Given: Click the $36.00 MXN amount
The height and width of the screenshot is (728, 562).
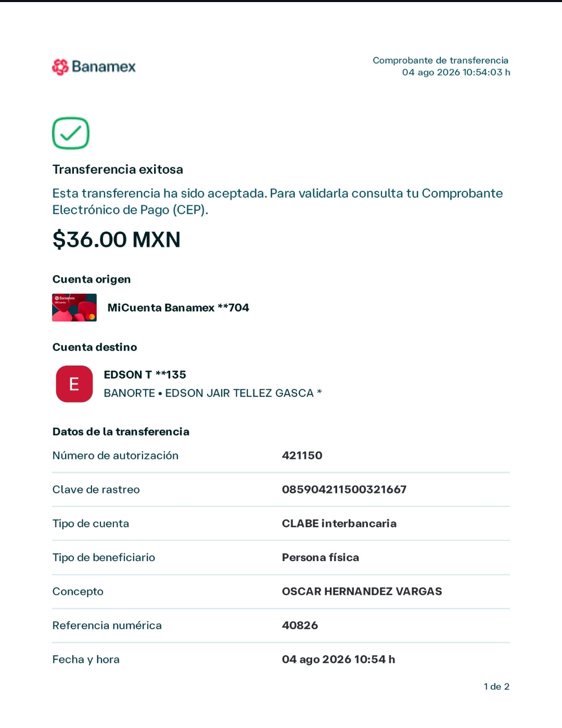Looking at the screenshot, I should click(117, 240).
